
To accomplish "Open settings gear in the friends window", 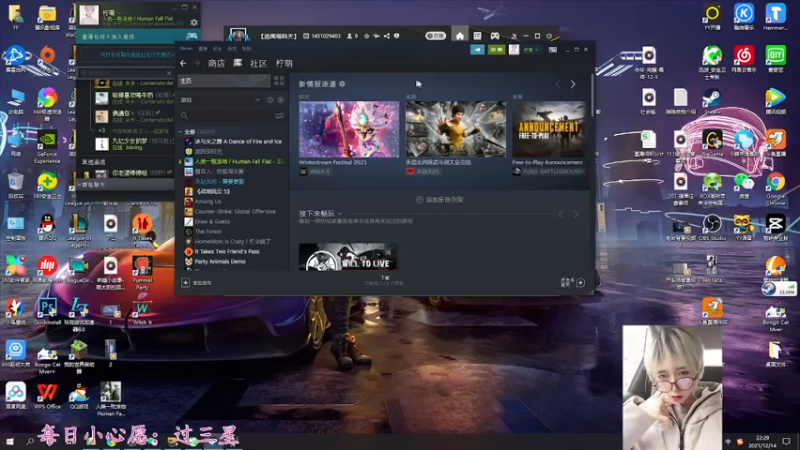I will click(x=194, y=22).
